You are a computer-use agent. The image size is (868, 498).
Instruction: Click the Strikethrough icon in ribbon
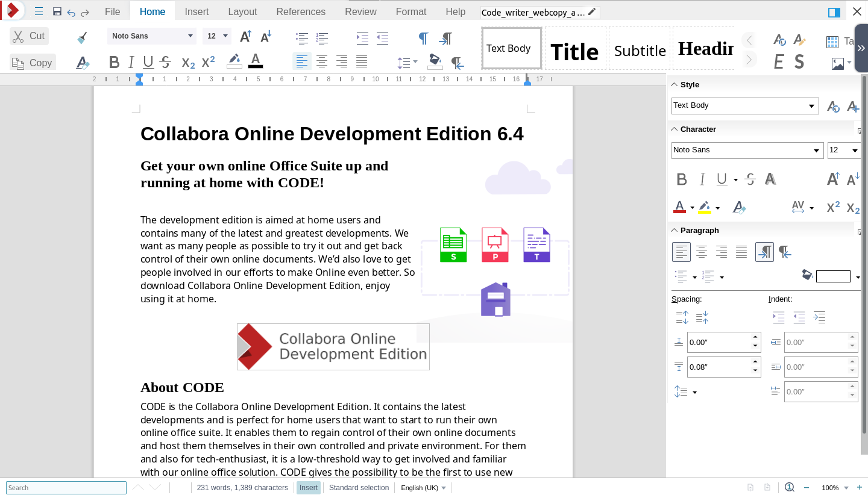(x=166, y=62)
